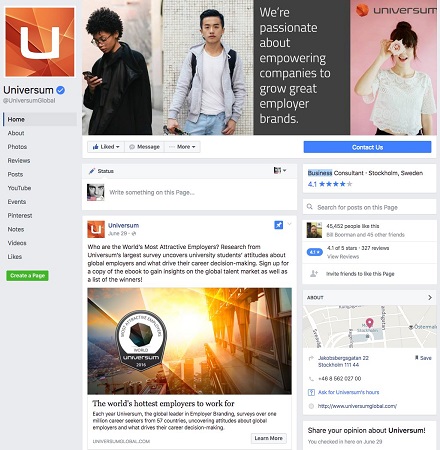The width and height of the screenshot is (440, 450).
Task: Open the universumglobal.com website link
Action: click(357, 406)
